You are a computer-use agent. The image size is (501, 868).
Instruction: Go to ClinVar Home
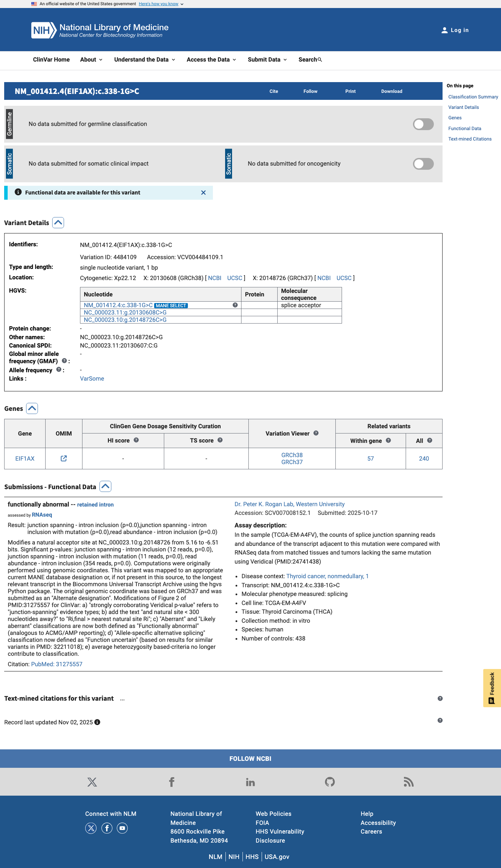[x=51, y=59]
